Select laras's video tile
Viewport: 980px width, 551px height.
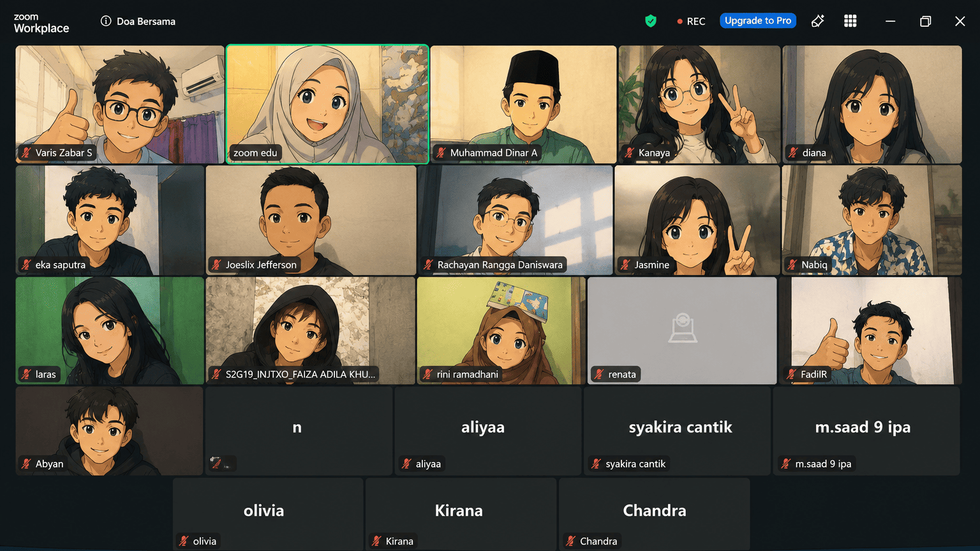[110, 331]
